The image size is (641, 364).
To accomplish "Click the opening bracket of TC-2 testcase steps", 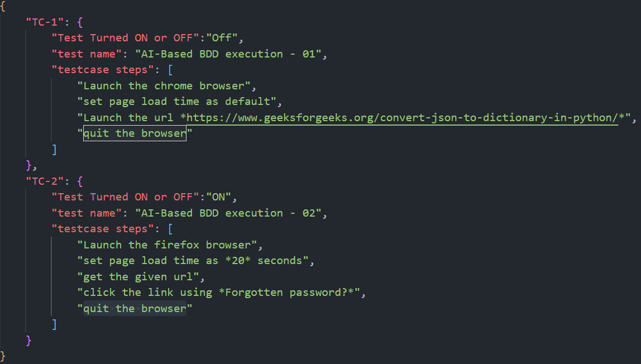I will pyautogui.click(x=170, y=229).
